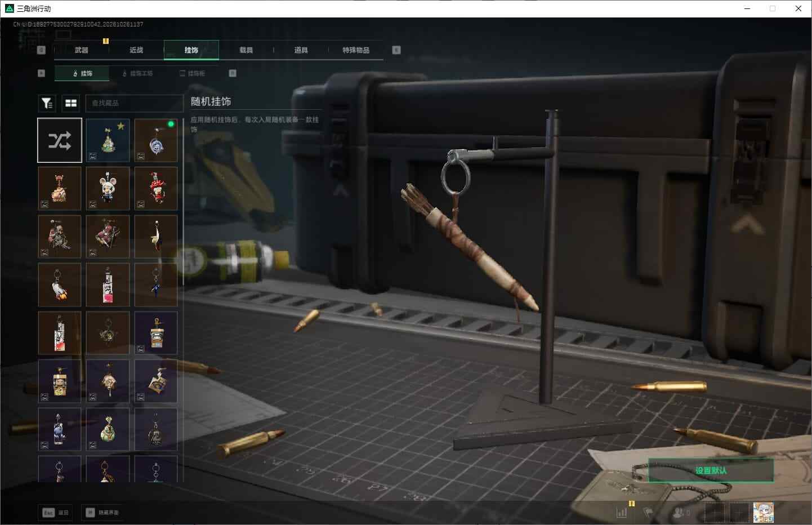Click the plus slot beside avatar
Screen dimensions: 812x525
tap(739, 513)
